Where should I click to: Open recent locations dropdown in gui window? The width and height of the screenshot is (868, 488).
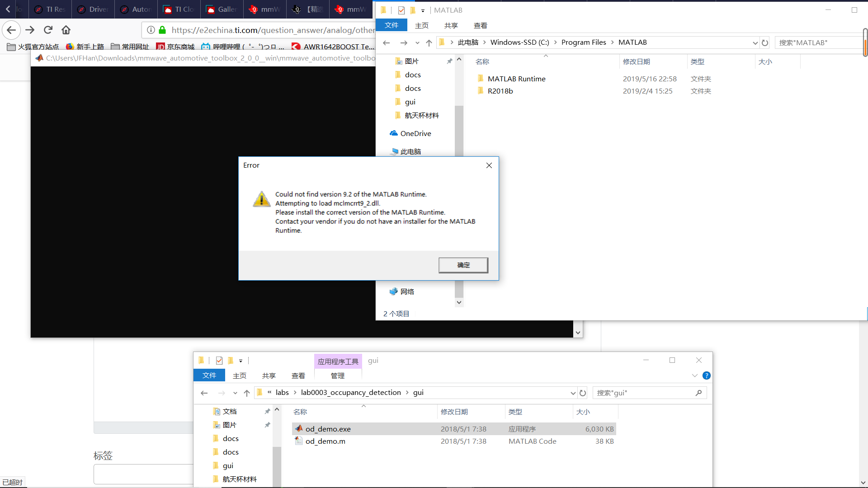tap(235, 393)
